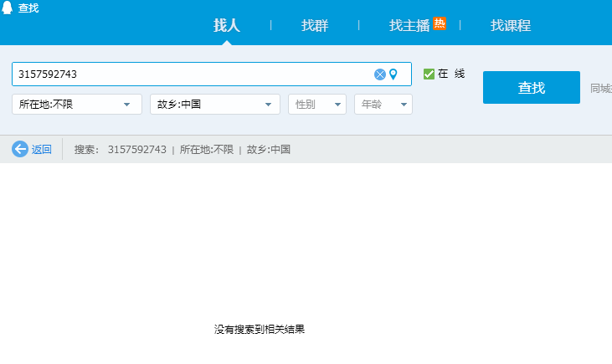
Task: Click the 同城 link at right edge
Action: point(600,88)
